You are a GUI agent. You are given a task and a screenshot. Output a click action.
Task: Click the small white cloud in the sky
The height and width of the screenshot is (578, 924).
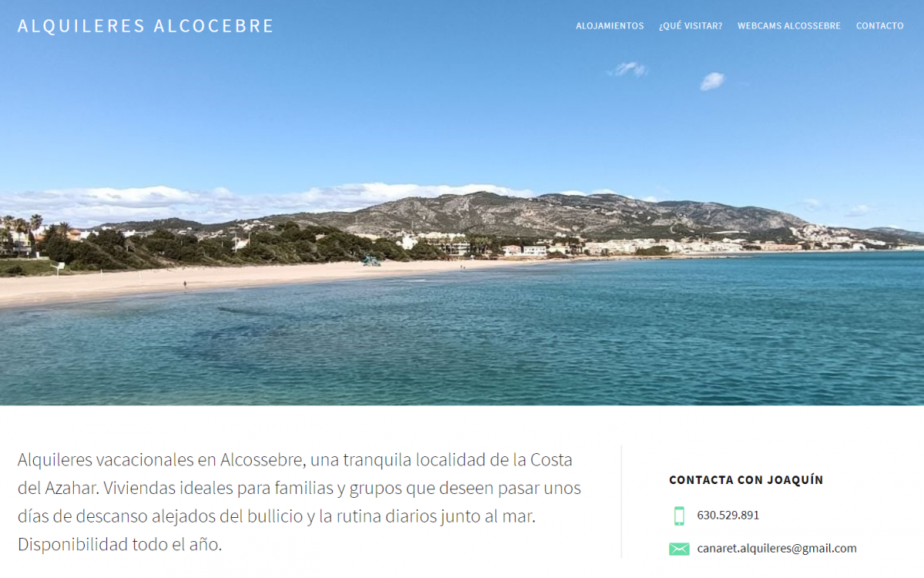(x=712, y=81)
